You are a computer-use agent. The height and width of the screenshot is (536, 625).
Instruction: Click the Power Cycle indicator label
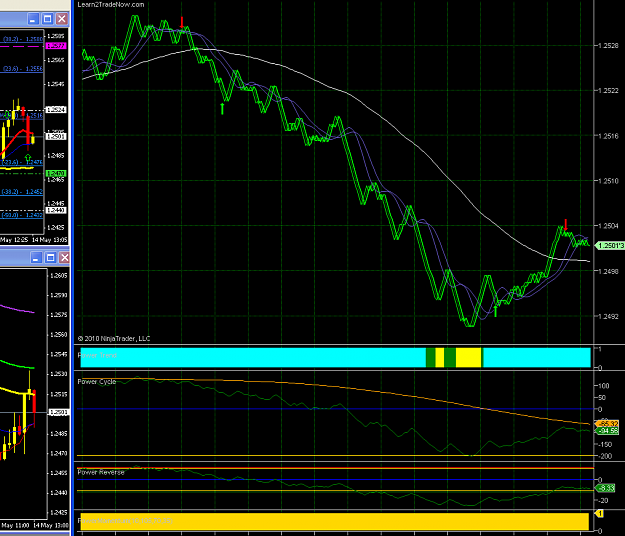tap(97, 382)
